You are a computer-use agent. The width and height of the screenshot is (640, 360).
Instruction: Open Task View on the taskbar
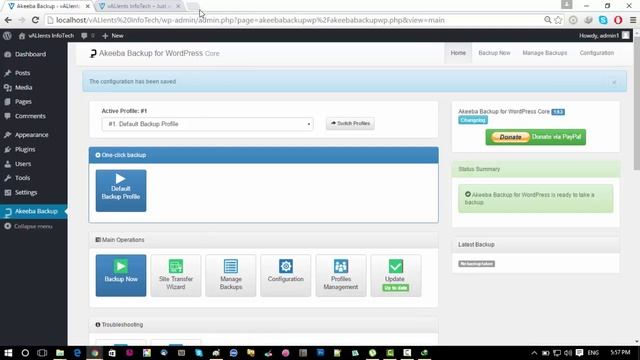pyautogui.click(x=42, y=353)
